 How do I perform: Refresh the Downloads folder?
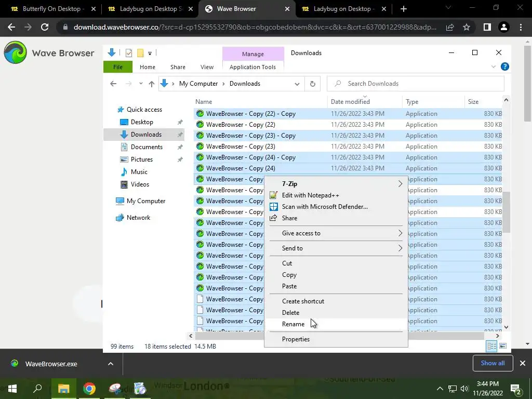point(312,84)
